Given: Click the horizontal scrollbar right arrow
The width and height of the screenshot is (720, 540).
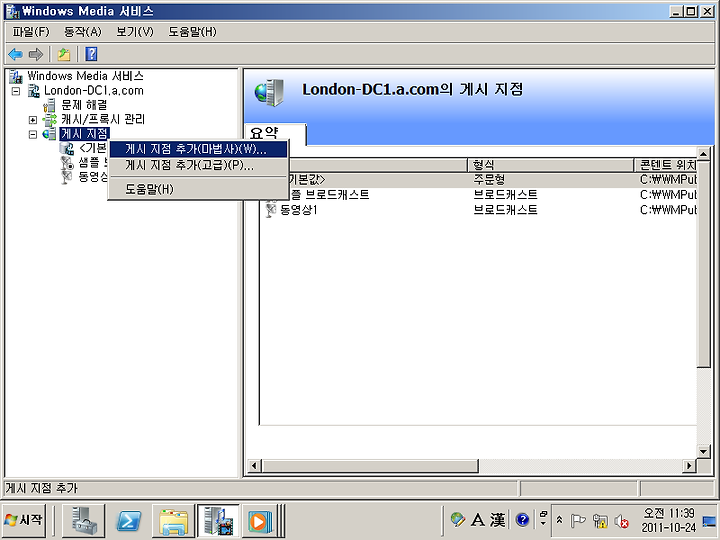Looking at the screenshot, I should 688,466.
